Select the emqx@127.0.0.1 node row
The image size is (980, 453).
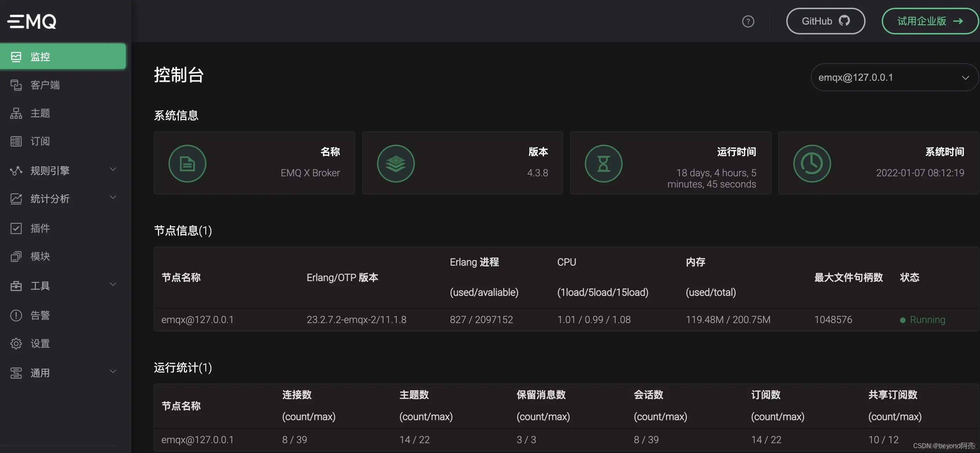[198, 320]
